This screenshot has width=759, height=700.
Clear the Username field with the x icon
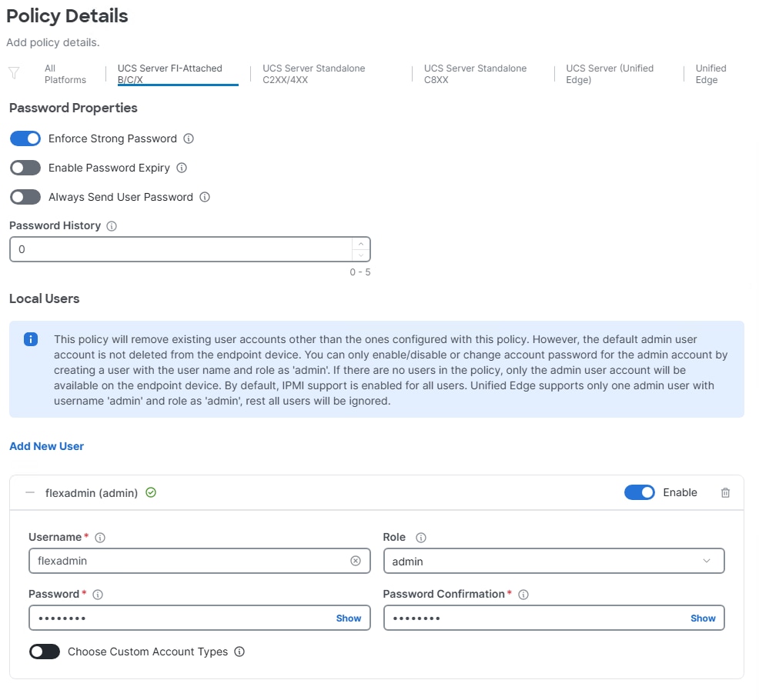coord(356,561)
